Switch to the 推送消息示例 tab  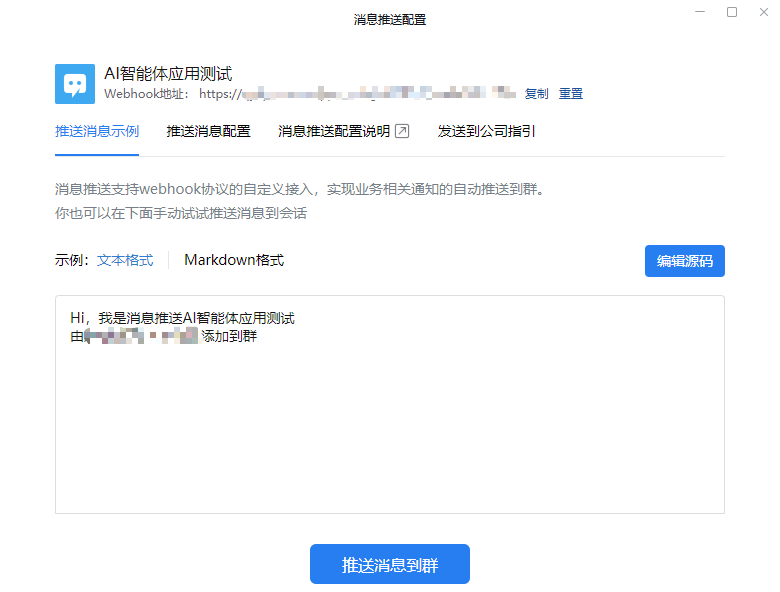97,131
